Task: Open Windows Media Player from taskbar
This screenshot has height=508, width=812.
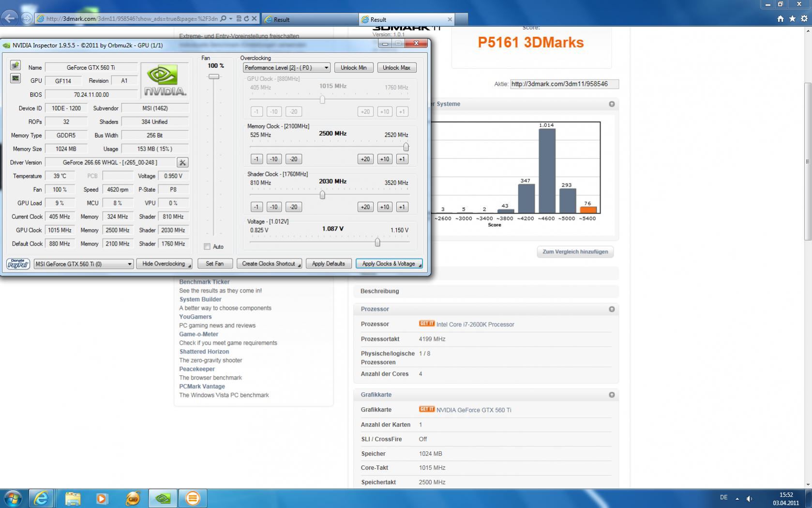Action: (x=102, y=498)
